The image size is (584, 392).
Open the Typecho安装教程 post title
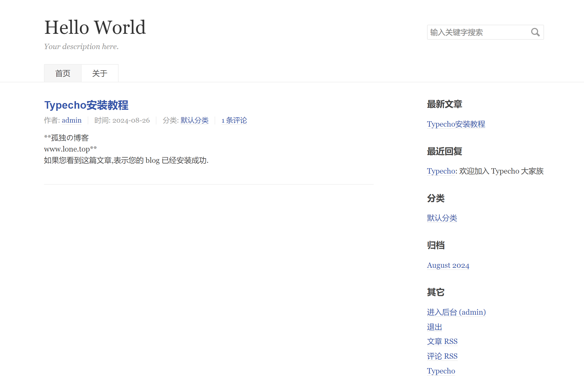[86, 105]
